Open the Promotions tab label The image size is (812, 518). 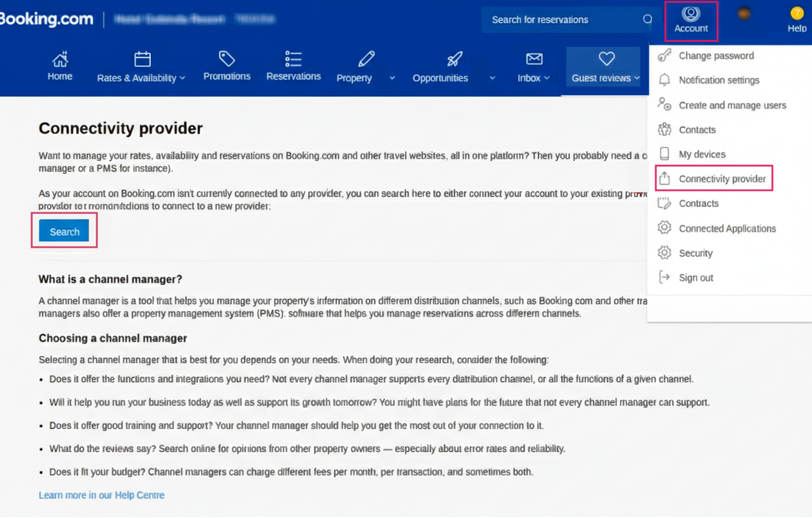227,77
